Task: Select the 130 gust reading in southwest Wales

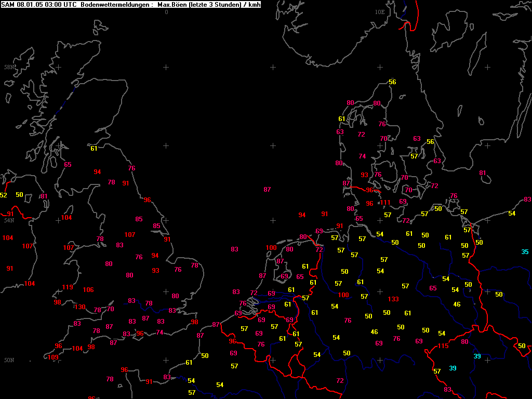Action: (x=80, y=307)
